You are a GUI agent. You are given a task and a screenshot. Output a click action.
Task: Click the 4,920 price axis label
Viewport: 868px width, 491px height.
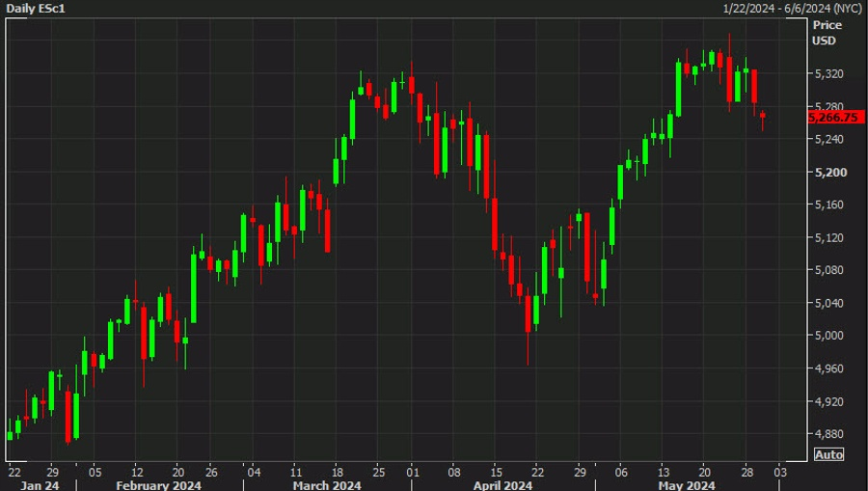coord(831,401)
